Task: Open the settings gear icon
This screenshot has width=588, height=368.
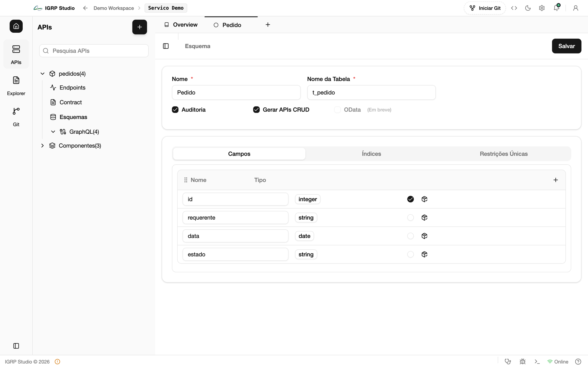Action: pos(542,8)
